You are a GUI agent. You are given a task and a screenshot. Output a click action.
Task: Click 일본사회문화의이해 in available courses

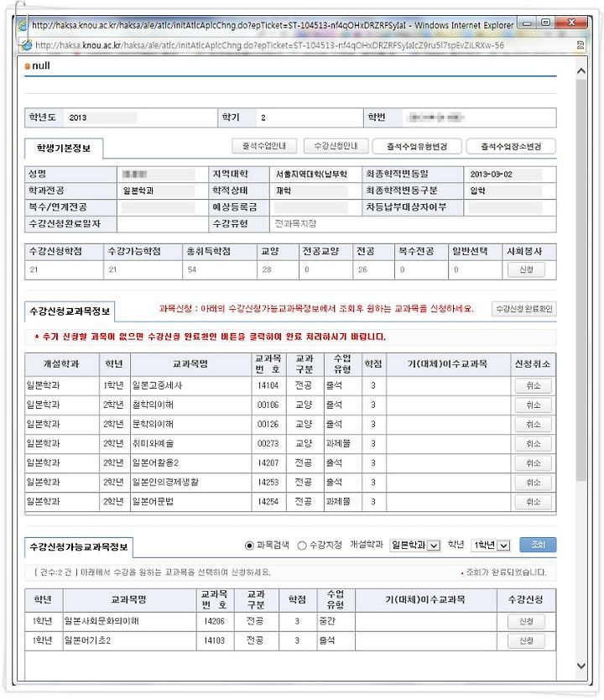tap(102, 621)
